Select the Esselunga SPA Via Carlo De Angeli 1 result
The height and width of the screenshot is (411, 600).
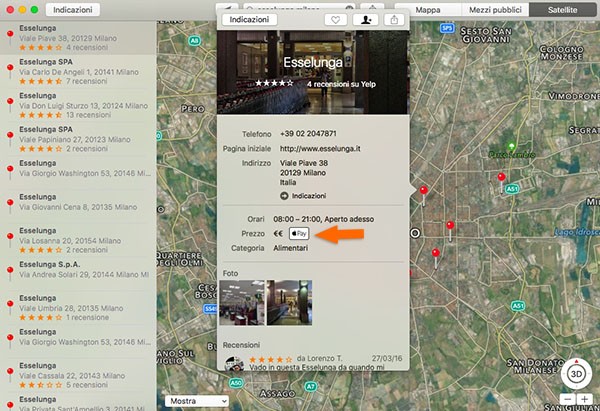[78, 72]
